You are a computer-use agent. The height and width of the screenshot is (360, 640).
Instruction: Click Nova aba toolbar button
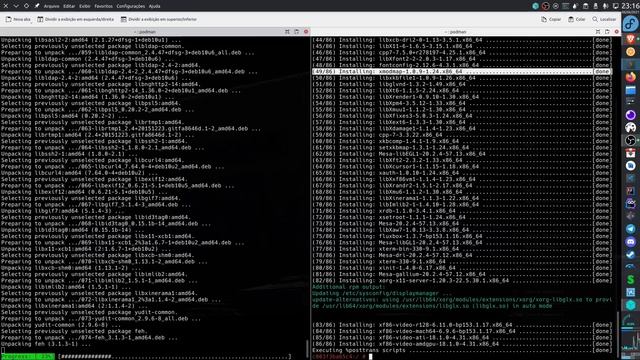18,19
